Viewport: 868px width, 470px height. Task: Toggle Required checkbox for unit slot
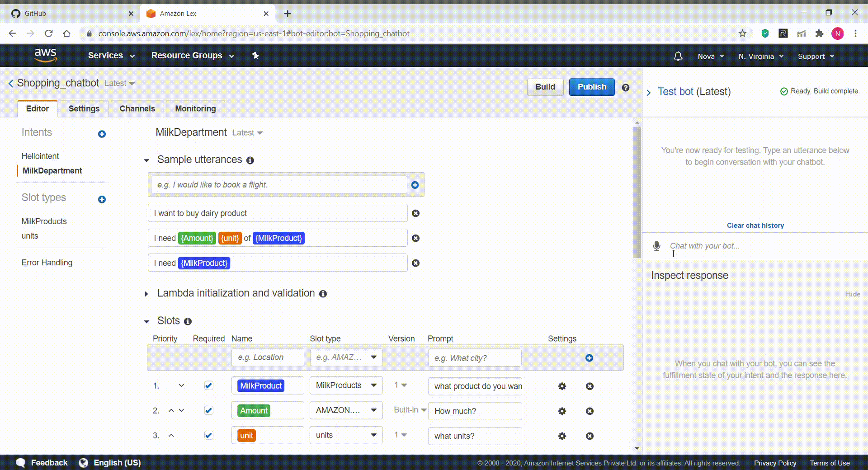pyautogui.click(x=208, y=435)
